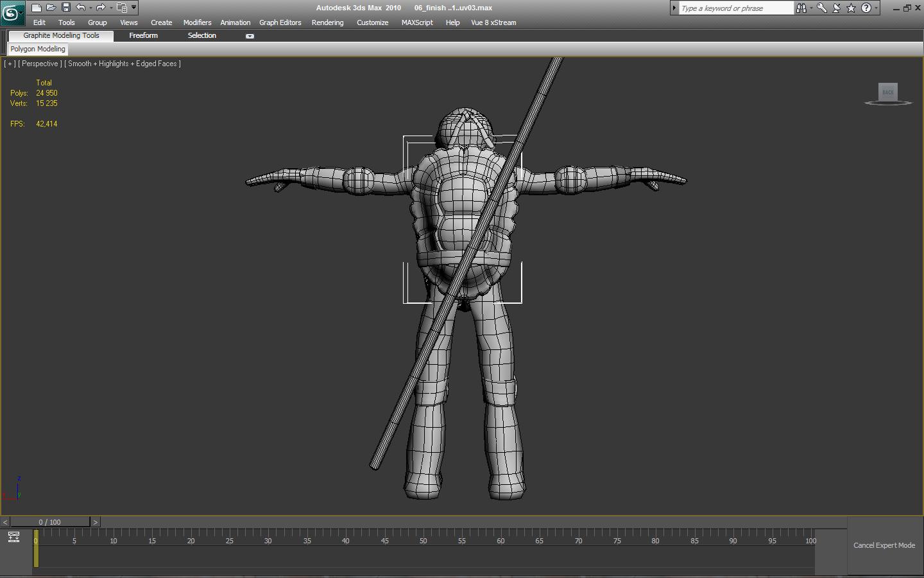Open the redo history dropdown arrow
The width and height of the screenshot is (924, 578).
click(110, 8)
